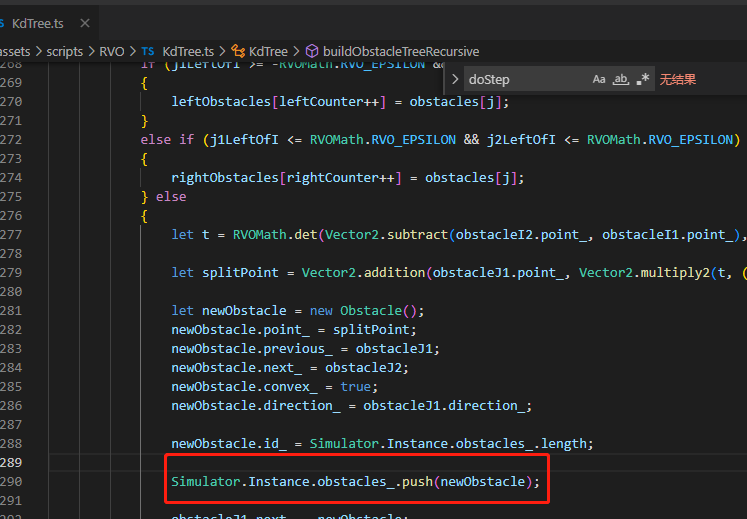This screenshot has height=519, width=747.
Task: Click newObstacle.convex_ on line 285
Action: point(244,387)
